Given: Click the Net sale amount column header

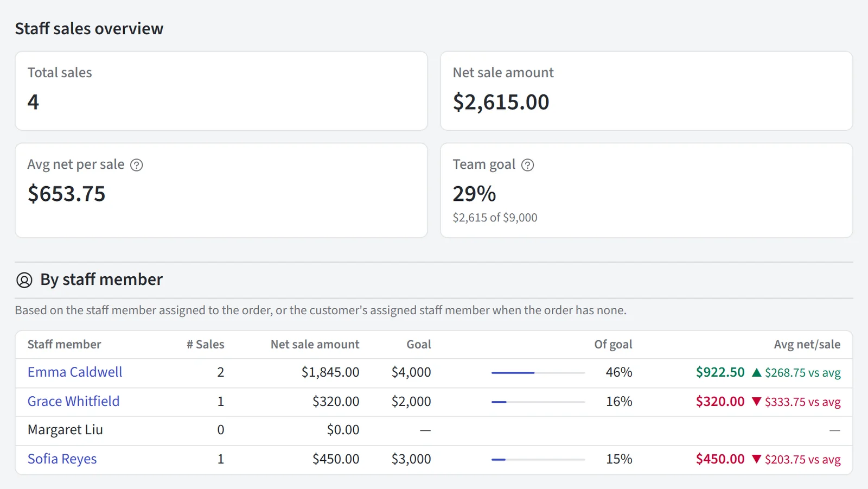Looking at the screenshot, I should 315,345.
